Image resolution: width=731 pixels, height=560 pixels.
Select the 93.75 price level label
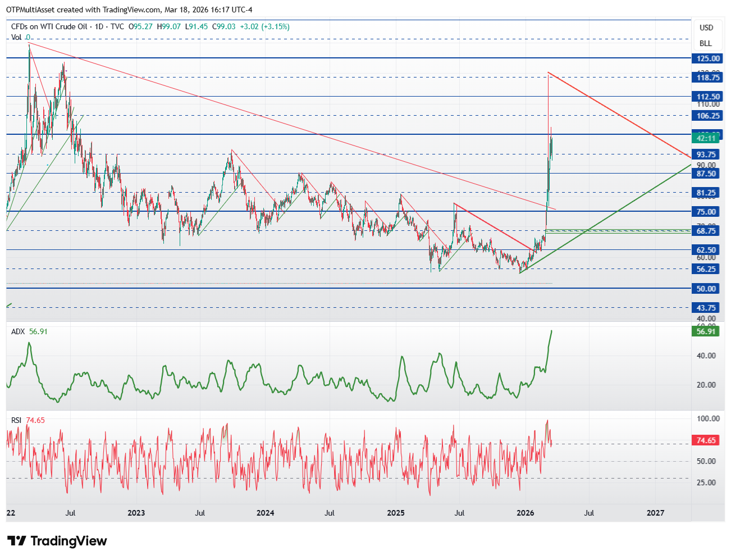click(x=707, y=154)
